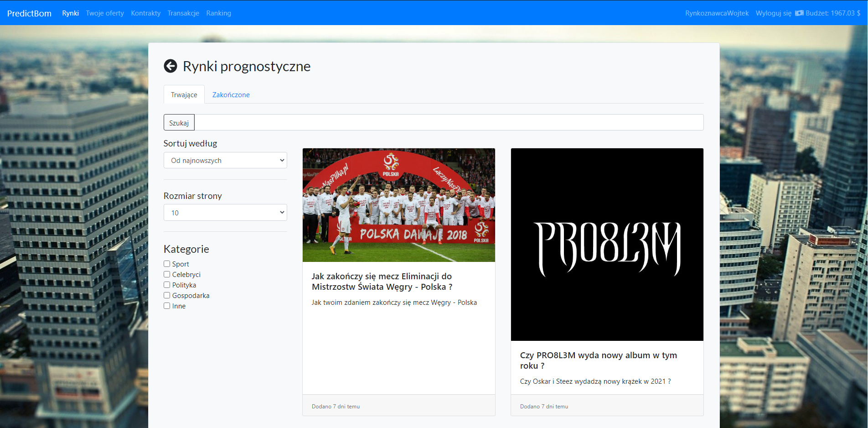
Task: Click 'Dodano 7 dni temu' under football card
Action: click(336, 407)
